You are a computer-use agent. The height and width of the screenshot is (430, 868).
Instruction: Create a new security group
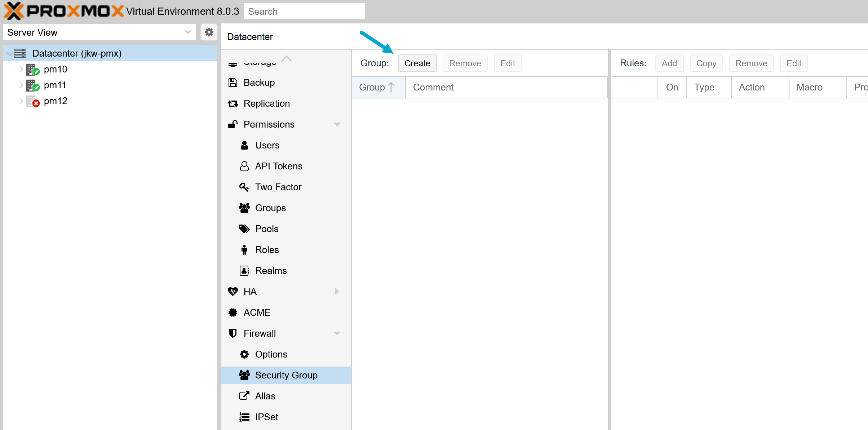coord(417,63)
